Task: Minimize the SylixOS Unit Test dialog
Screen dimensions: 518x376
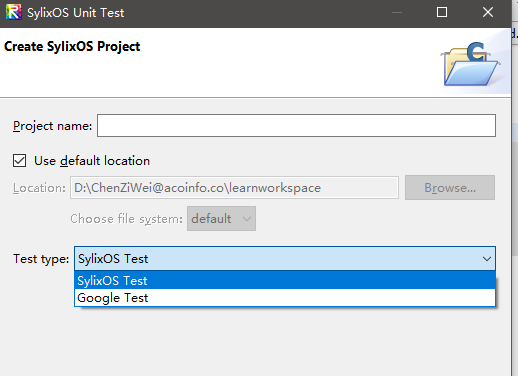Action: click(x=397, y=13)
